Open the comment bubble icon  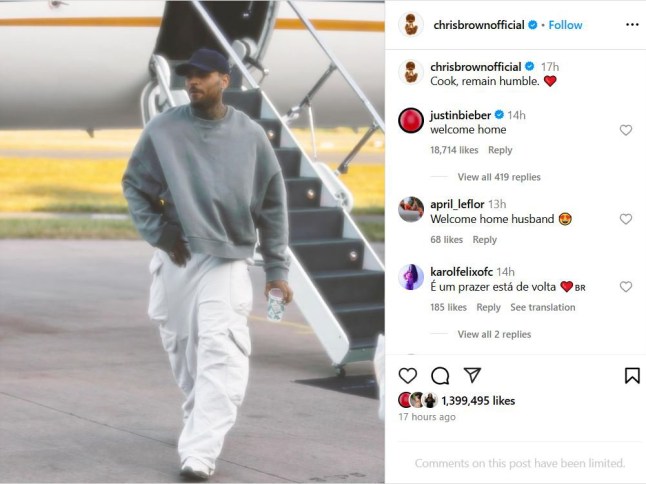coord(440,376)
